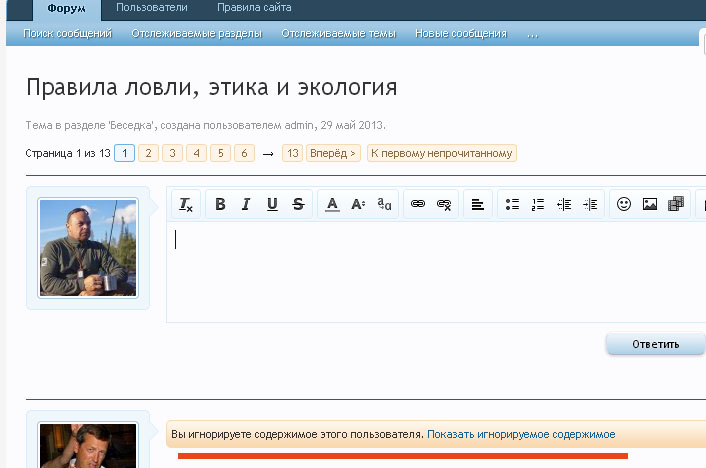Open the text alignment dropdown
The image size is (706, 468).
click(478, 204)
